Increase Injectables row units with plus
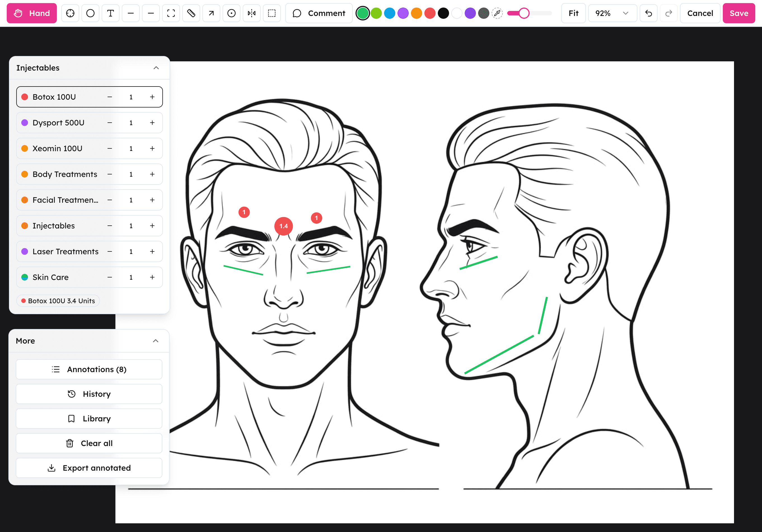Screen dimensions: 762x532 152,226
